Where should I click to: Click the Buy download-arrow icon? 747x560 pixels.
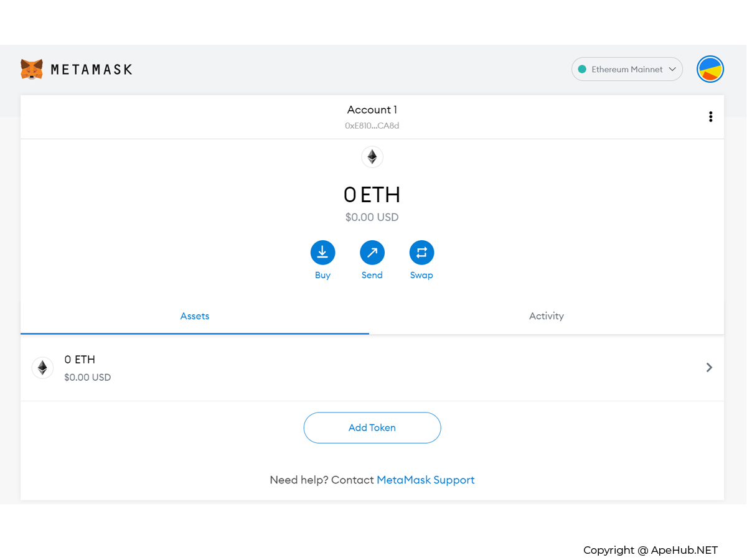point(322,252)
